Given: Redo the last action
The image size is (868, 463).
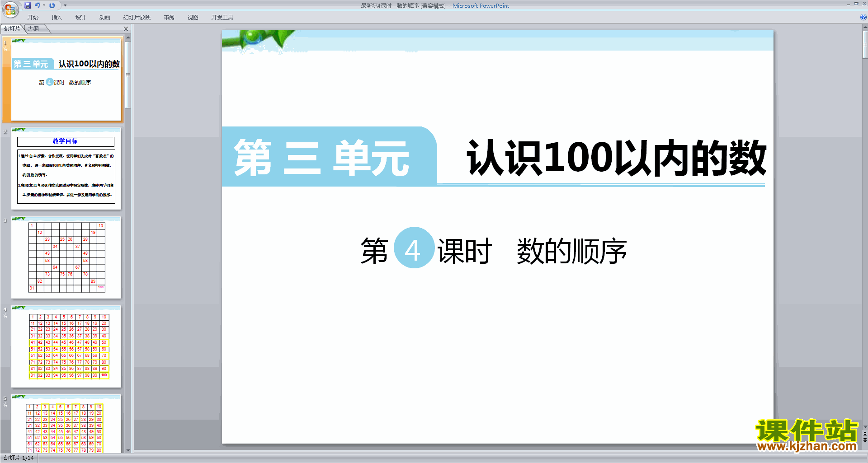Looking at the screenshot, I should point(52,5).
